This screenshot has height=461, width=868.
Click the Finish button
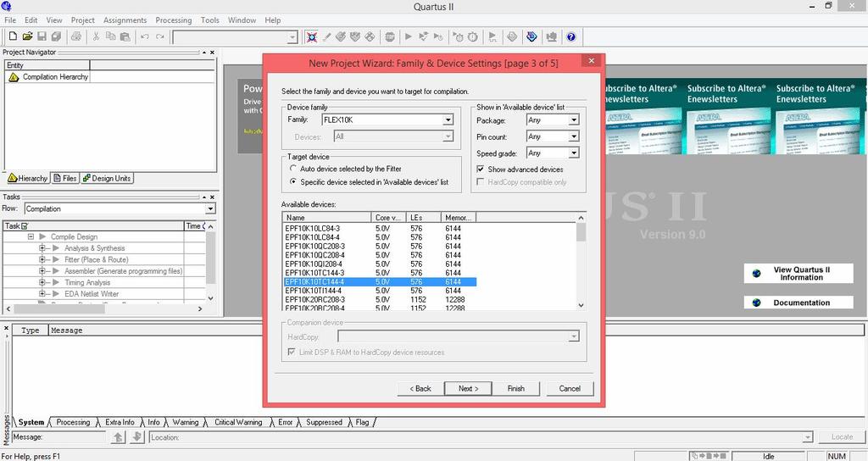(516, 388)
